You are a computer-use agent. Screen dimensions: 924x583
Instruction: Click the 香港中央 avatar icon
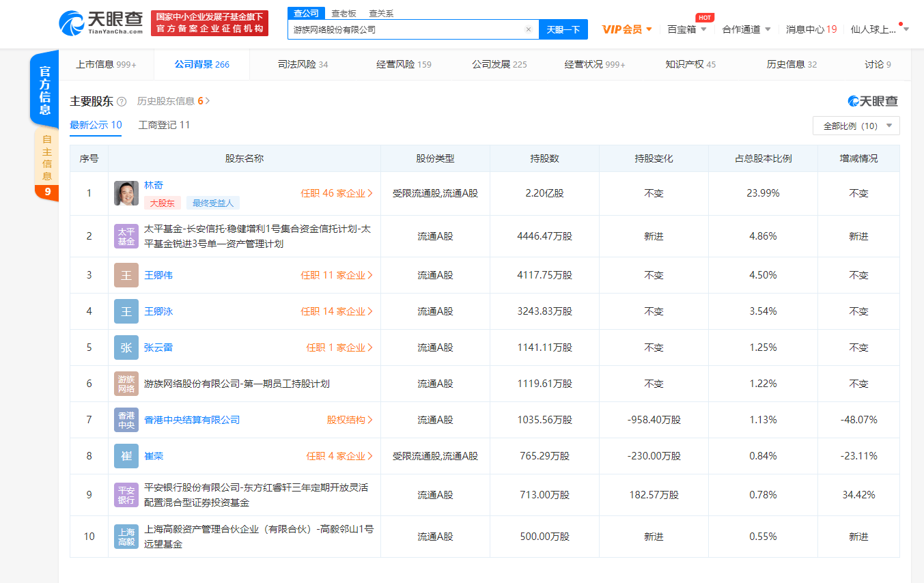[126, 420]
